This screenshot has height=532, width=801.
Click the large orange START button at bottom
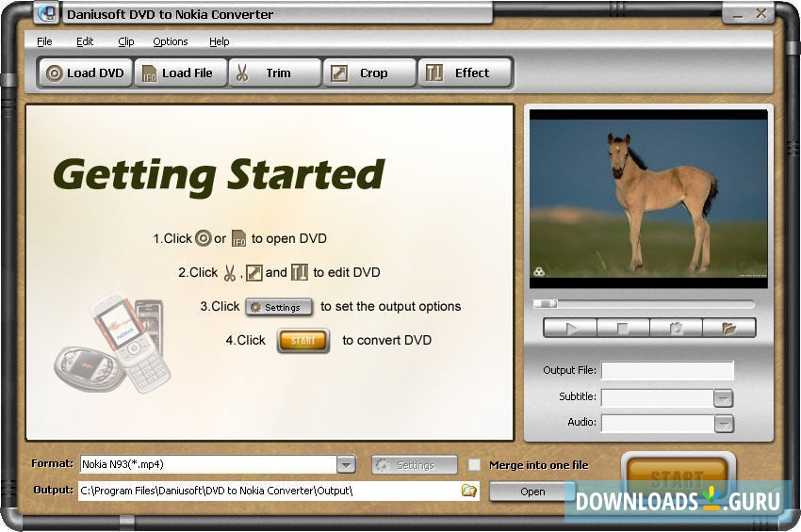pyautogui.click(x=678, y=477)
